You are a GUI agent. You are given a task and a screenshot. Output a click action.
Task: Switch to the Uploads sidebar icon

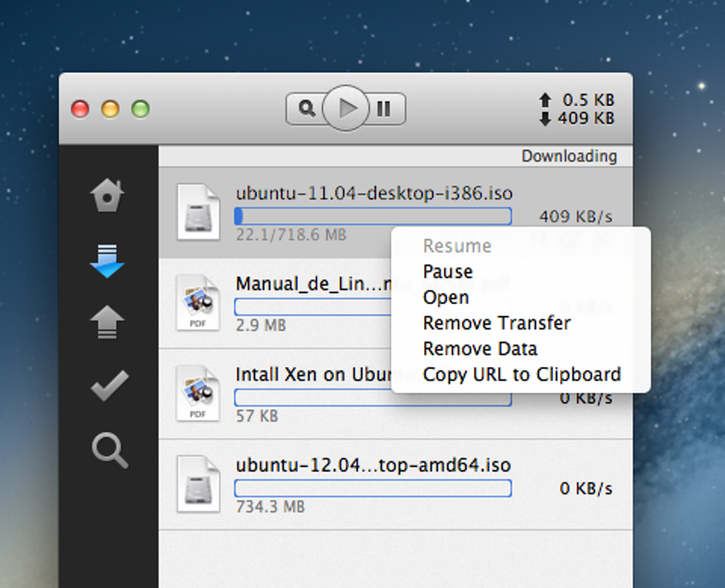pyautogui.click(x=107, y=322)
